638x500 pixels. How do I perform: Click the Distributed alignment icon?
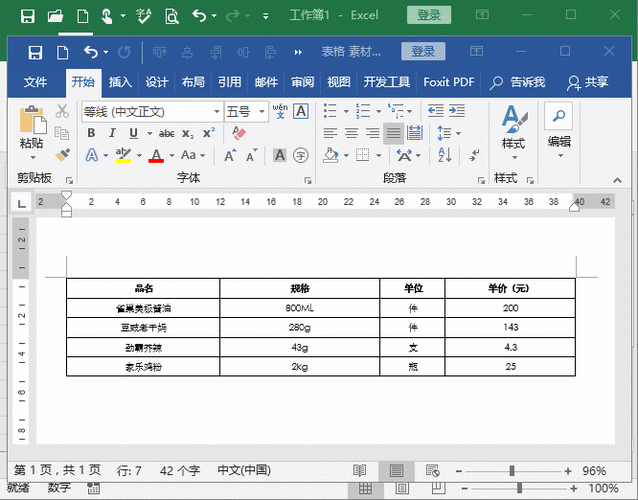[x=415, y=133]
